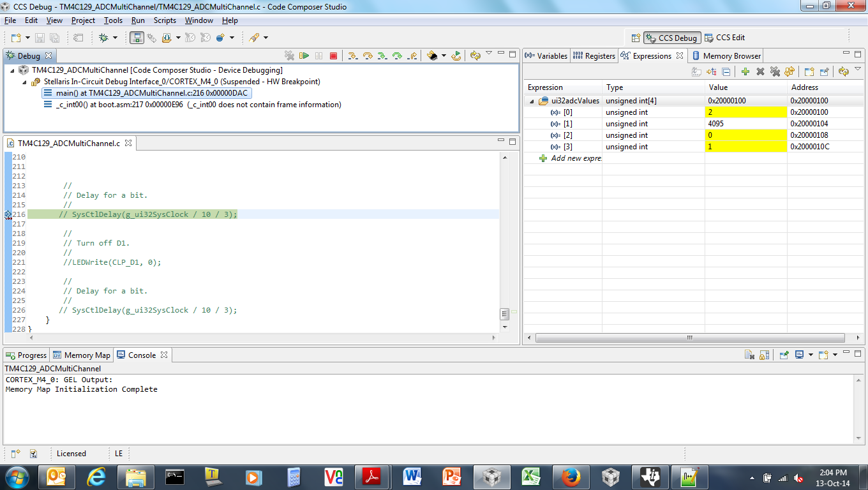Click the Step Into icon

click(352, 56)
